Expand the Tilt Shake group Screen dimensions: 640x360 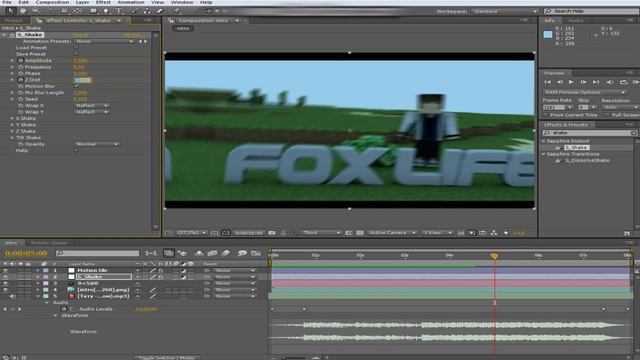coord(12,138)
